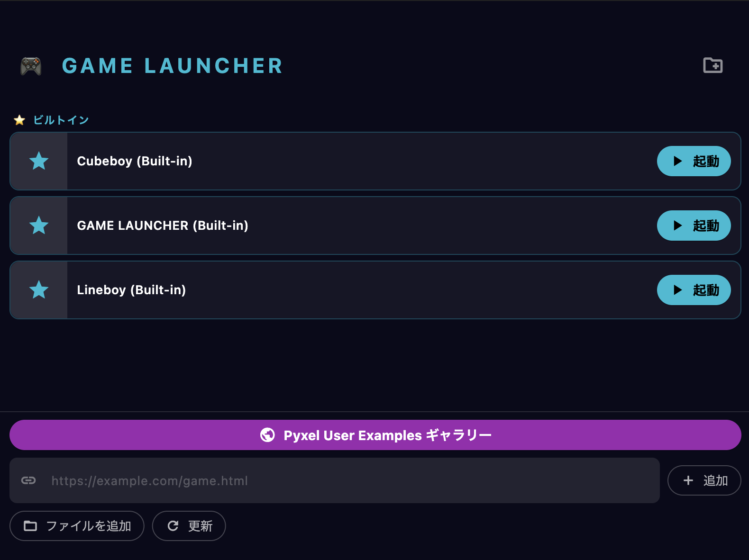
Task: Start Lineboy using its 起動 button
Action: point(694,290)
